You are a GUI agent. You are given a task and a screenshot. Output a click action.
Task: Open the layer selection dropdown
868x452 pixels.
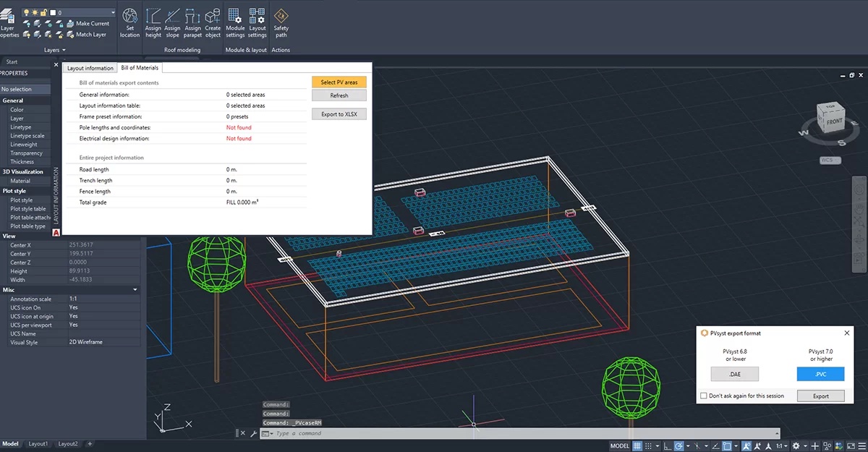coord(113,12)
